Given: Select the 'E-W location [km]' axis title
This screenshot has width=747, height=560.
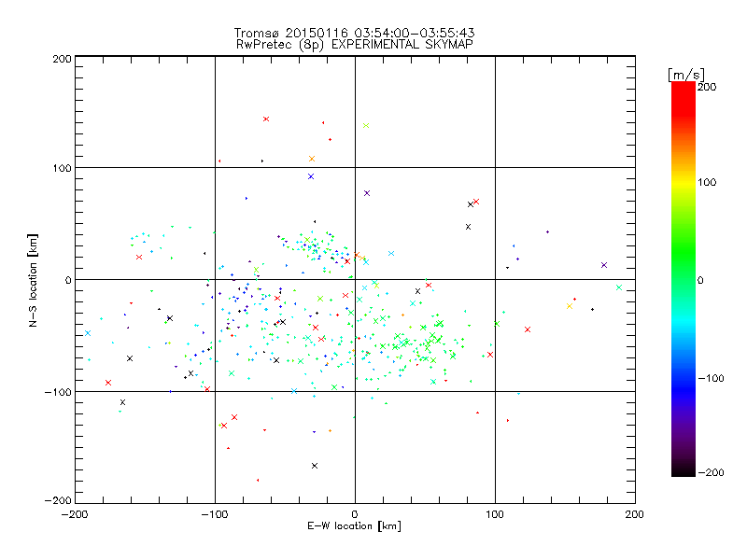Looking at the screenshot, I should 354,526.
